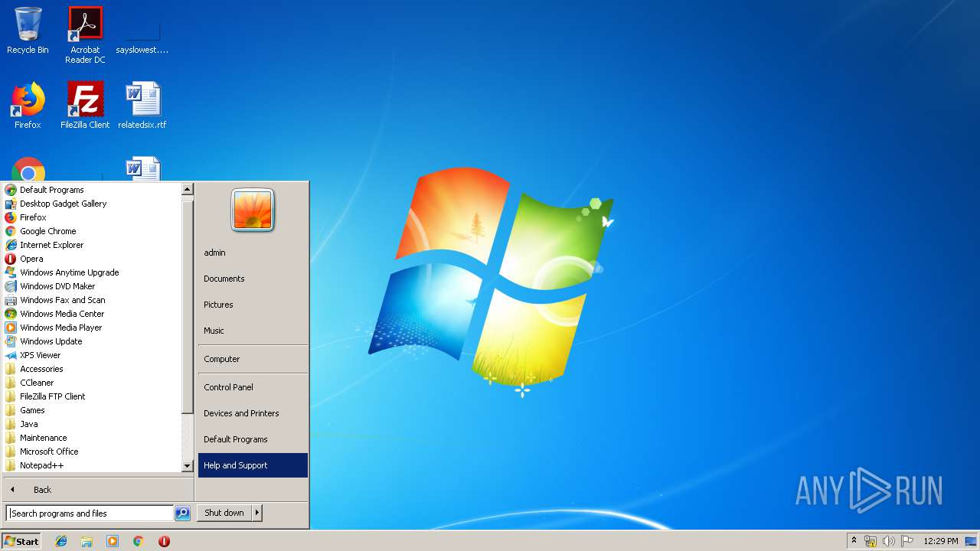Click the Firefox icon in the programs list

tap(11, 217)
